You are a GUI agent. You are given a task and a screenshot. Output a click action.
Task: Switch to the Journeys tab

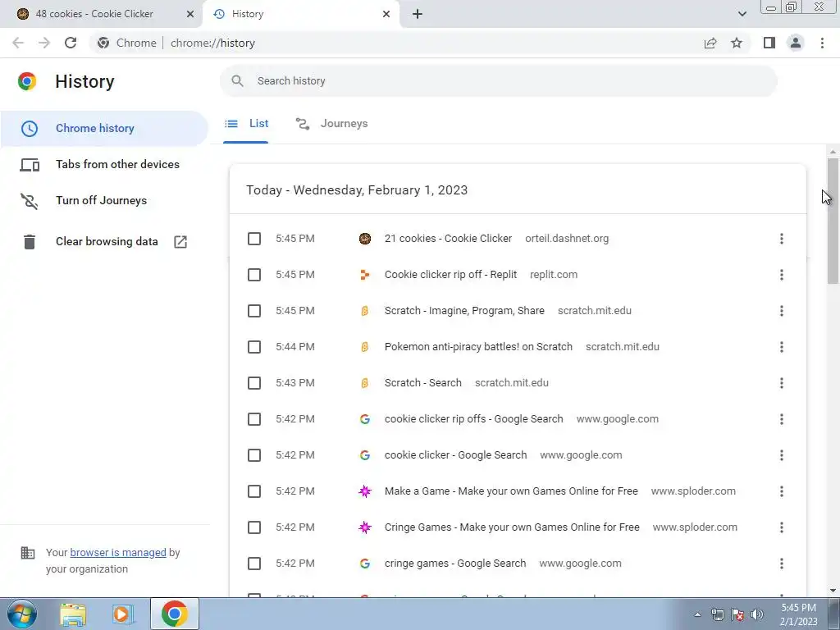[331, 124]
